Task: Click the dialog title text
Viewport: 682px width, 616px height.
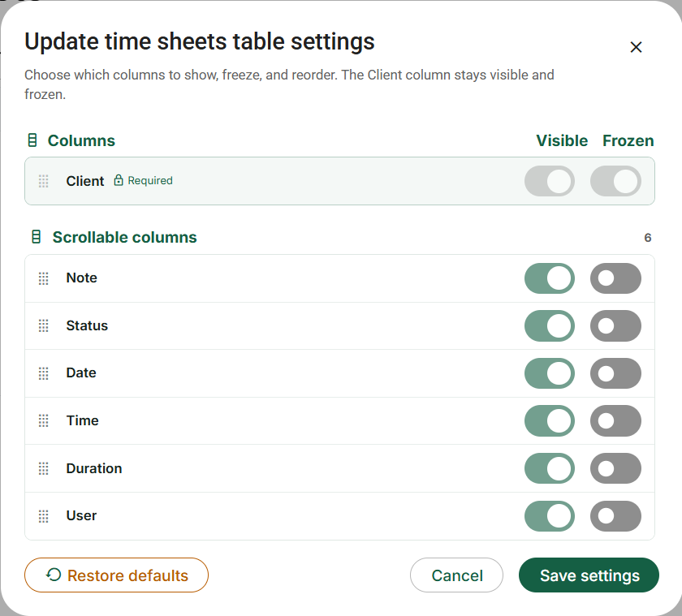Action: point(199,41)
